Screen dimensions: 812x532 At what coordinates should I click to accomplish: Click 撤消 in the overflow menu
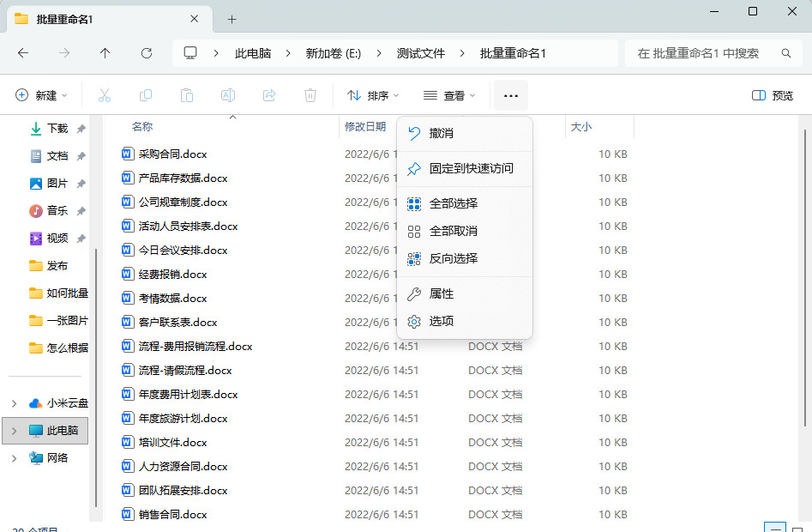tap(441, 133)
